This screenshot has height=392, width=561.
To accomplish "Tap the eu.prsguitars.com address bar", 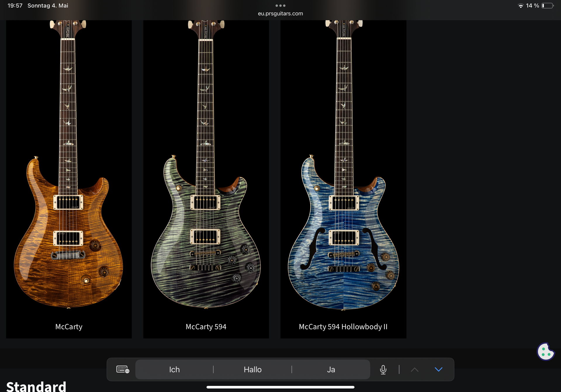I will coord(280,13).
